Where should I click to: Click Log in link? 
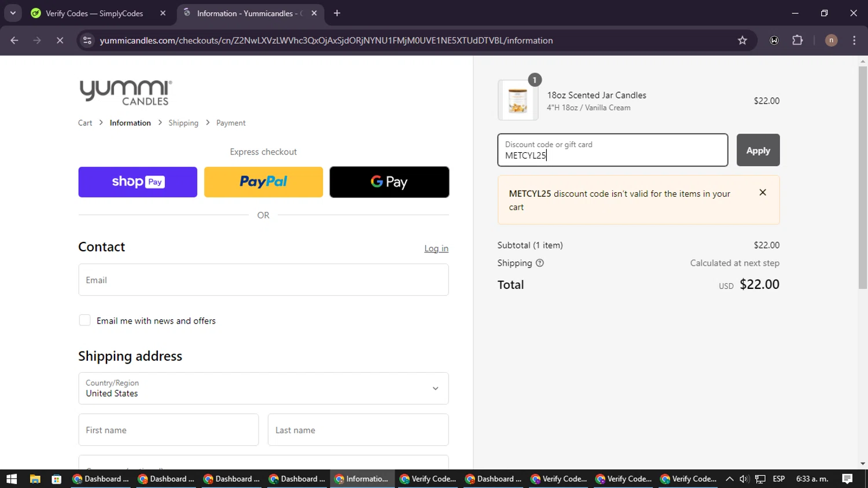pyautogui.click(x=436, y=248)
